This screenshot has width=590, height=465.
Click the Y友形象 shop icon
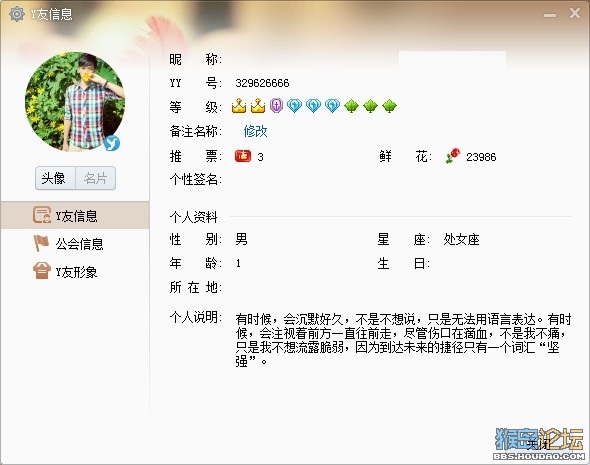42,271
